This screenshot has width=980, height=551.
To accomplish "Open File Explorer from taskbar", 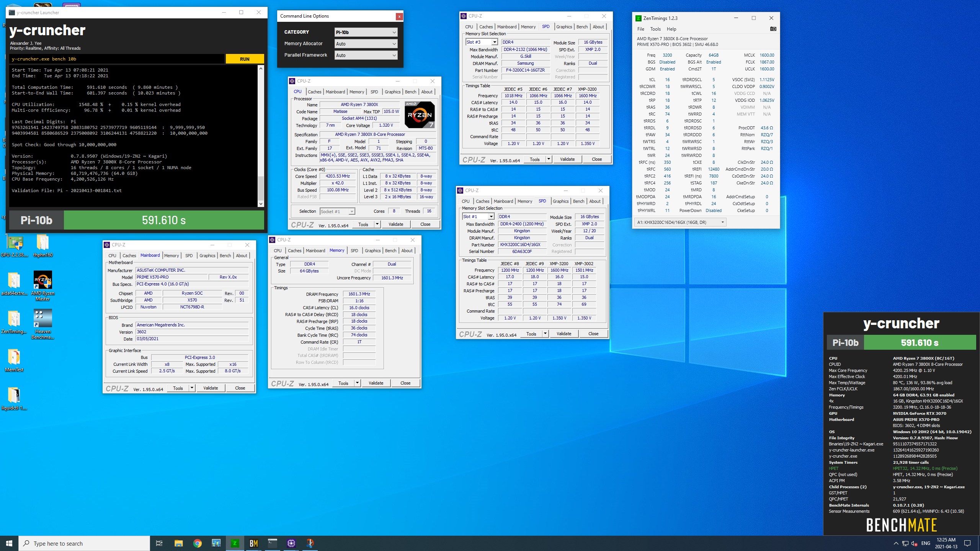I will pos(178,543).
